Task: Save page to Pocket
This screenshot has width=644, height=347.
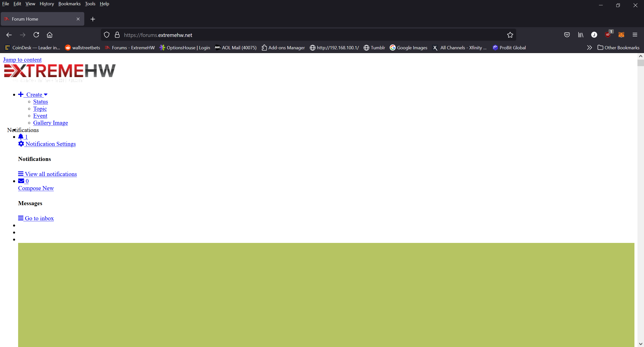Action: (x=567, y=35)
